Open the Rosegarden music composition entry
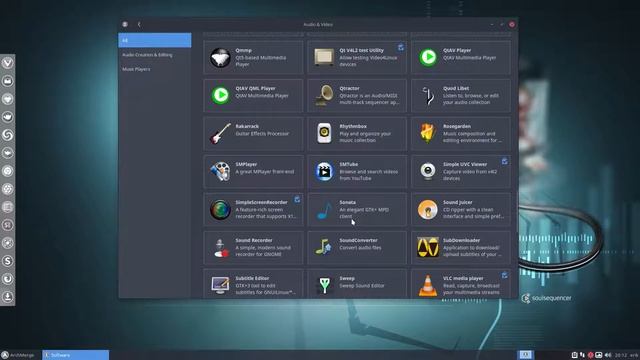Screen dimensions: 640x360 pos(461,133)
